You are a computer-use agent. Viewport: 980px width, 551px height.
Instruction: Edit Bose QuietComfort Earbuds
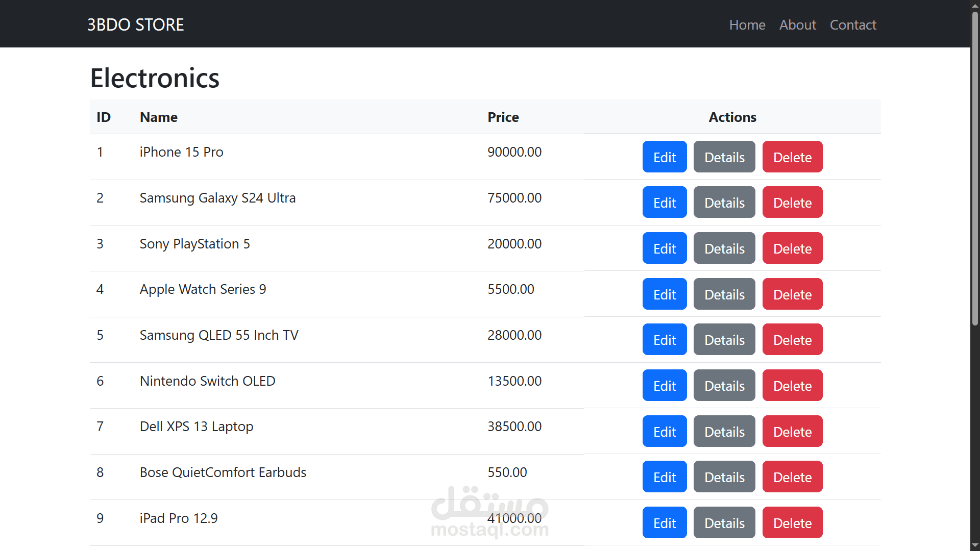(665, 477)
